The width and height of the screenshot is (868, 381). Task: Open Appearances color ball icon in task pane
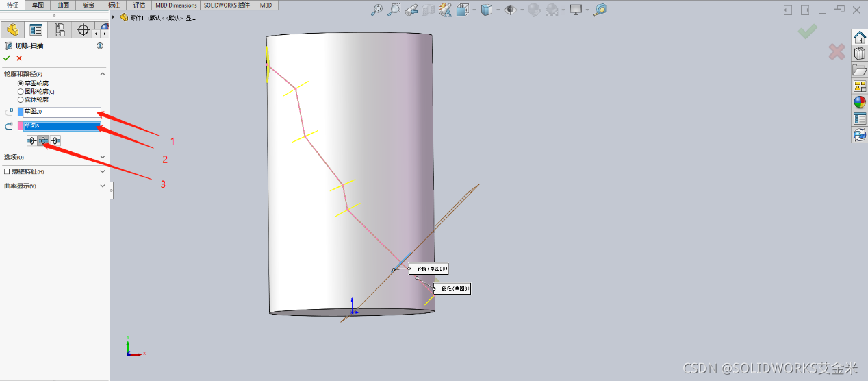[x=860, y=102]
